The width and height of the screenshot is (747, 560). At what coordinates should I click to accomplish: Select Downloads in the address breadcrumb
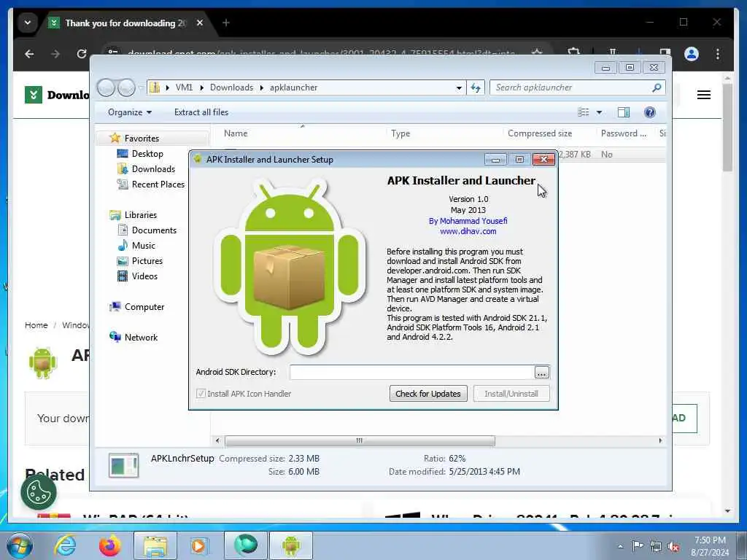point(231,87)
